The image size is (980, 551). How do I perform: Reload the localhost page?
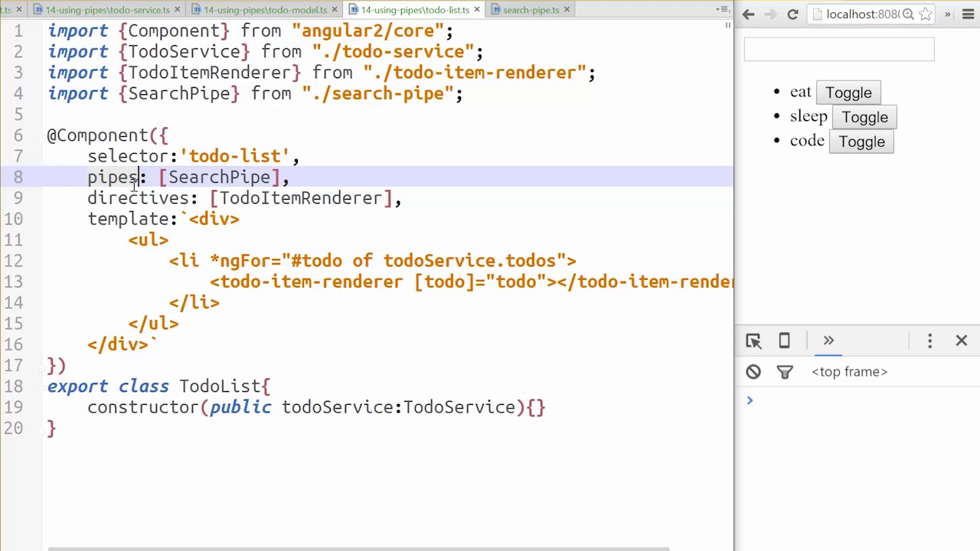(x=793, y=15)
